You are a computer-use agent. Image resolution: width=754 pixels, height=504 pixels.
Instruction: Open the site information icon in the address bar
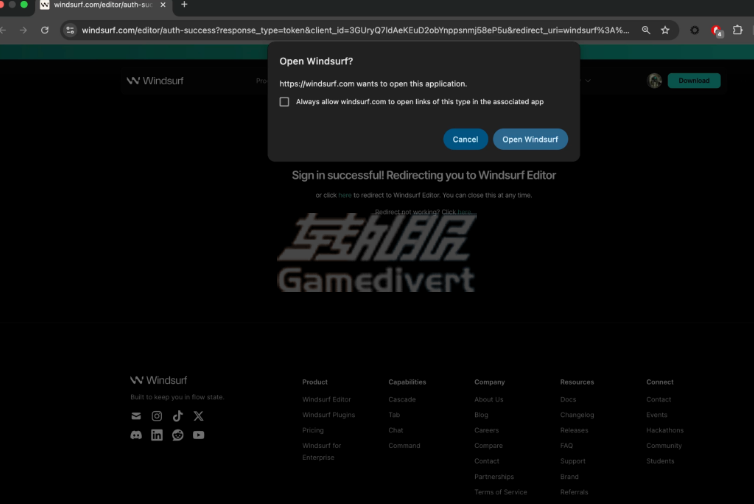click(70, 30)
